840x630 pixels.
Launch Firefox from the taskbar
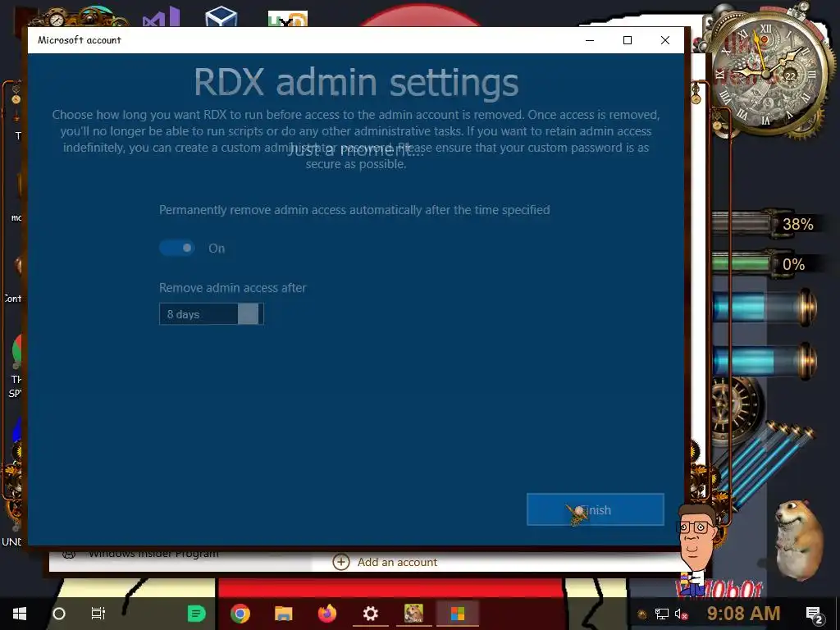tap(326, 614)
